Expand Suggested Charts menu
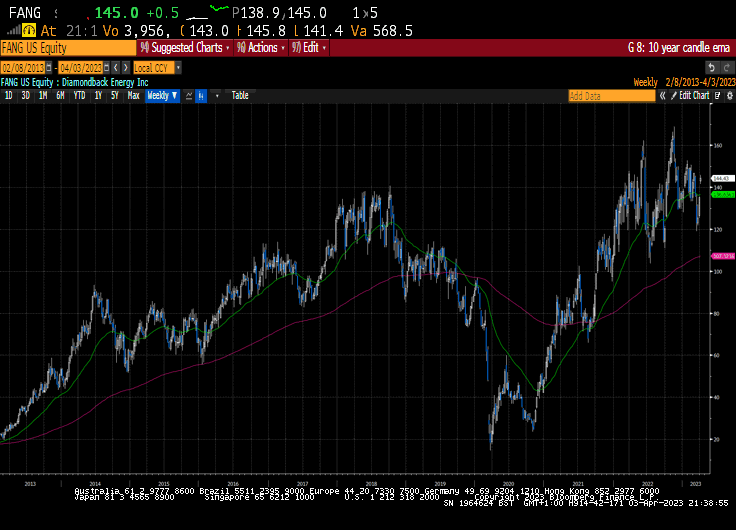 [x=185, y=48]
